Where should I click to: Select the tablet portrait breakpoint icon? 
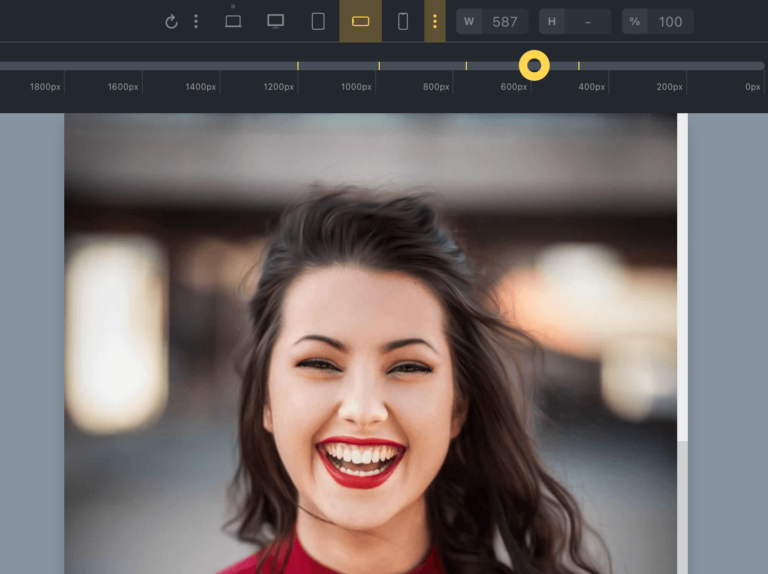pos(318,21)
